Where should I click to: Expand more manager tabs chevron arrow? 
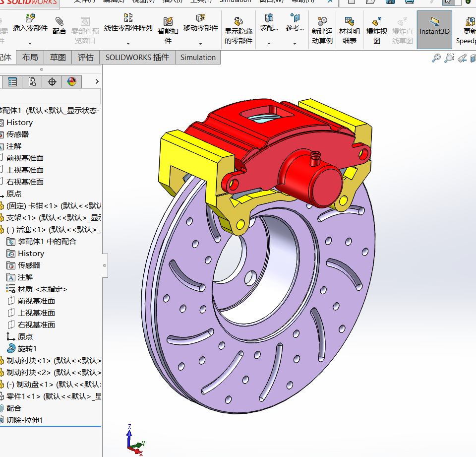[x=97, y=81]
